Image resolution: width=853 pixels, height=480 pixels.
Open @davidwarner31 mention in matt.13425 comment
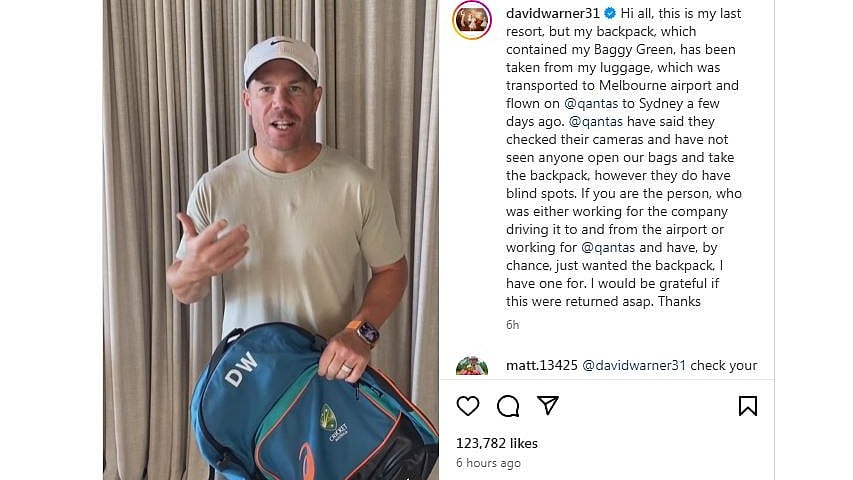(634, 365)
